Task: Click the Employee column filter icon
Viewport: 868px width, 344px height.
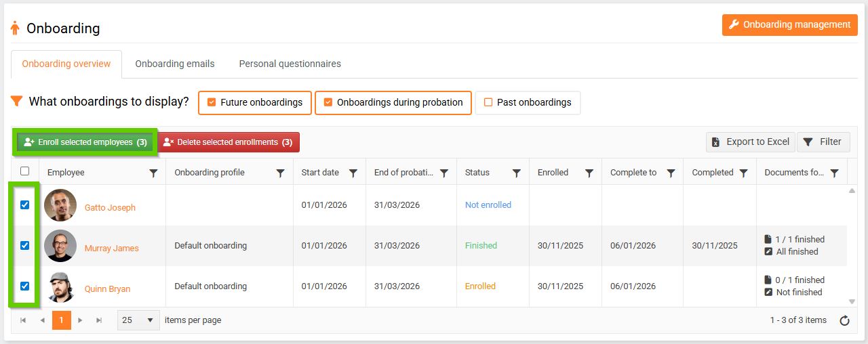Action: [153, 173]
